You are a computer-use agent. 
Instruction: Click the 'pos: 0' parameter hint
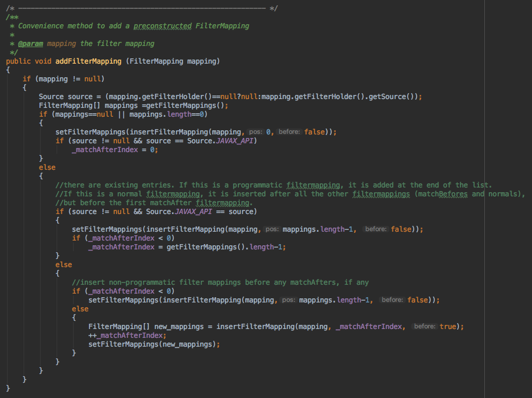[257, 132]
